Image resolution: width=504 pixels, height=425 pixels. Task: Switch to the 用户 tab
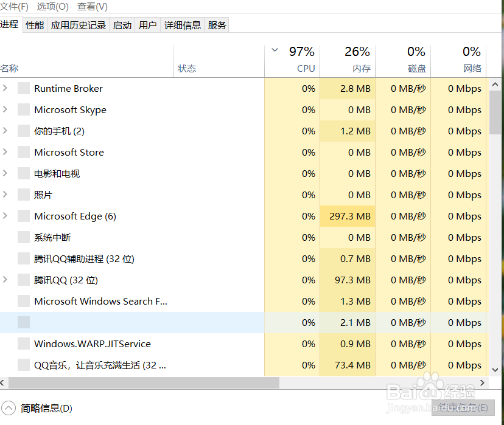(147, 25)
